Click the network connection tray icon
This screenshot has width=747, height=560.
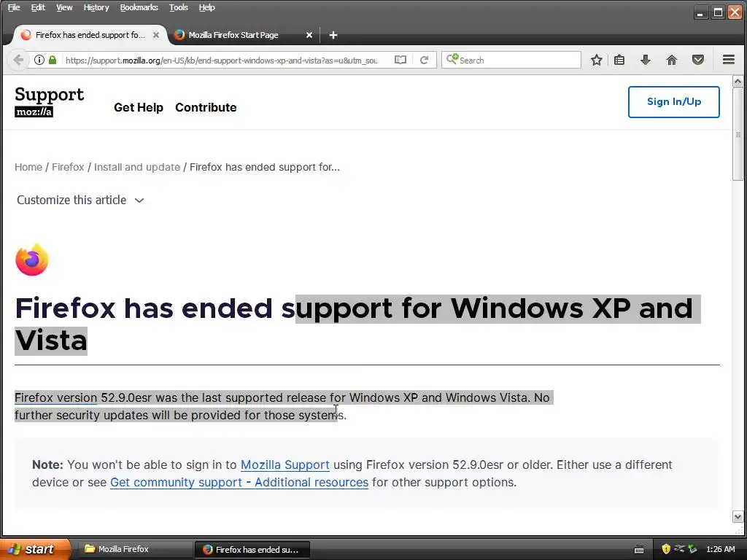[x=679, y=548]
